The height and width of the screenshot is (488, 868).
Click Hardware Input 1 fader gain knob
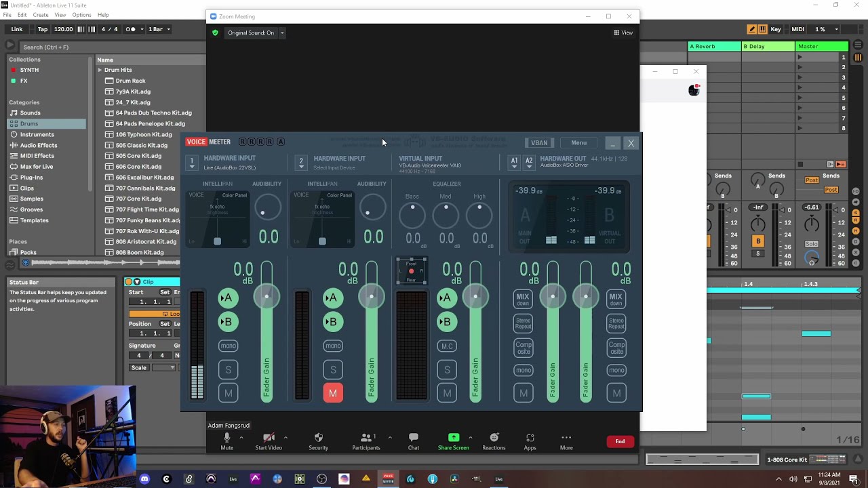(267, 296)
